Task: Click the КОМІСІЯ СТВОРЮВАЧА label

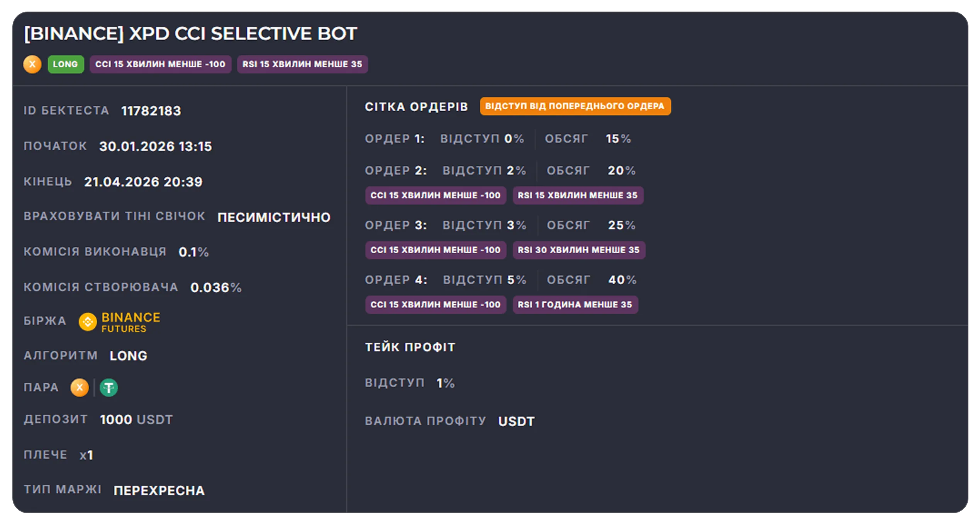Action: (x=101, y=287)
